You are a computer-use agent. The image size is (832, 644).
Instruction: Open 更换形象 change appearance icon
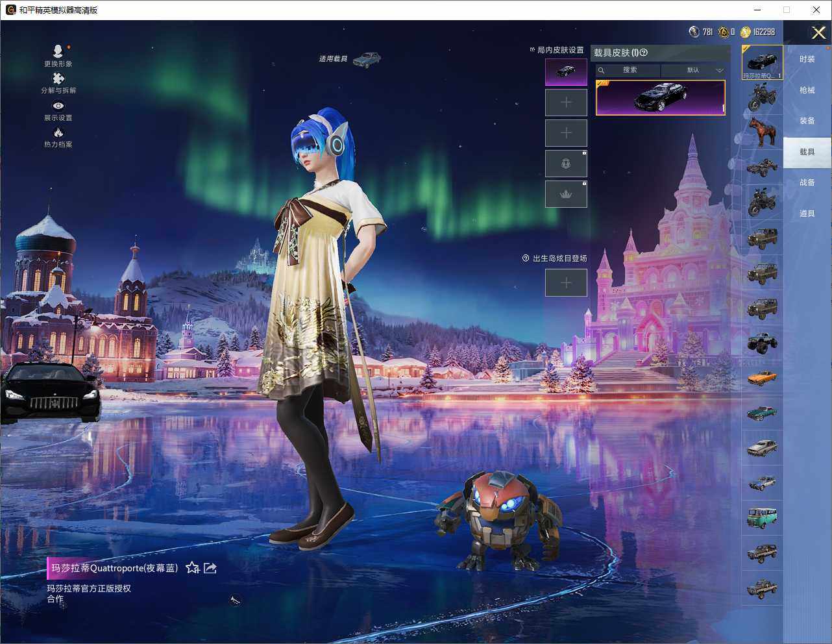tap(58, 51)
